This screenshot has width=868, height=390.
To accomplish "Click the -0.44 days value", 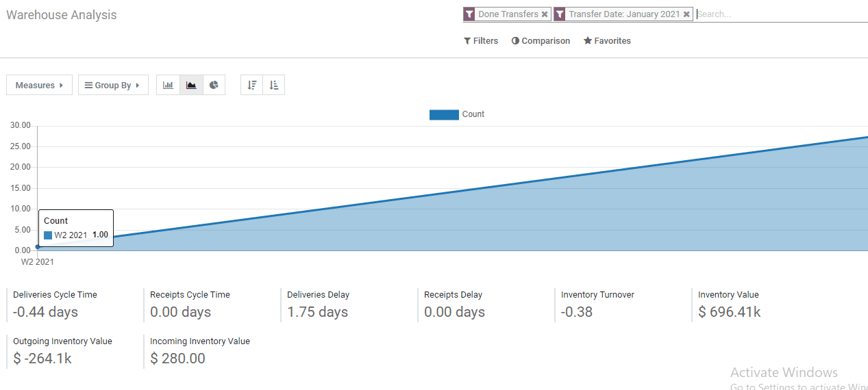I will (46, 312).
